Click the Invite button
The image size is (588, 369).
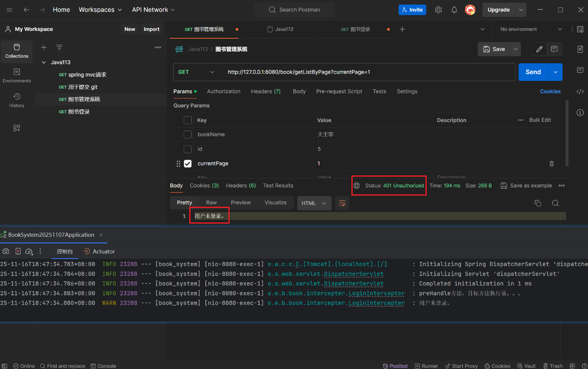click(x=412, y=10)
